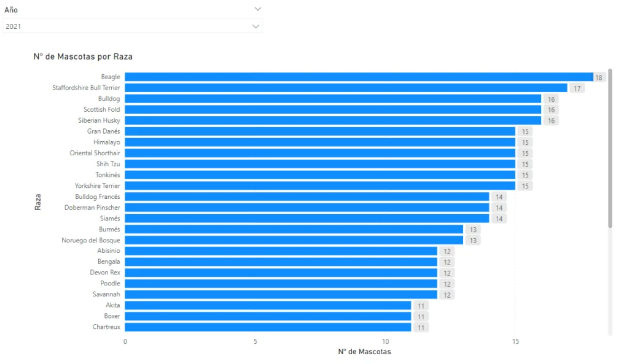Click the 17 data label
The image size is (629, 364).
(x=577, y=88)
